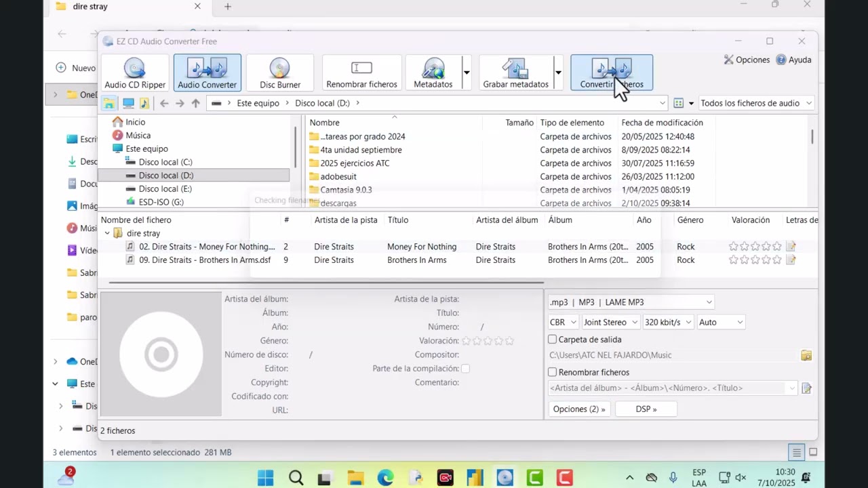Open Microsoft Edge from the taskbar

point(385,478)
